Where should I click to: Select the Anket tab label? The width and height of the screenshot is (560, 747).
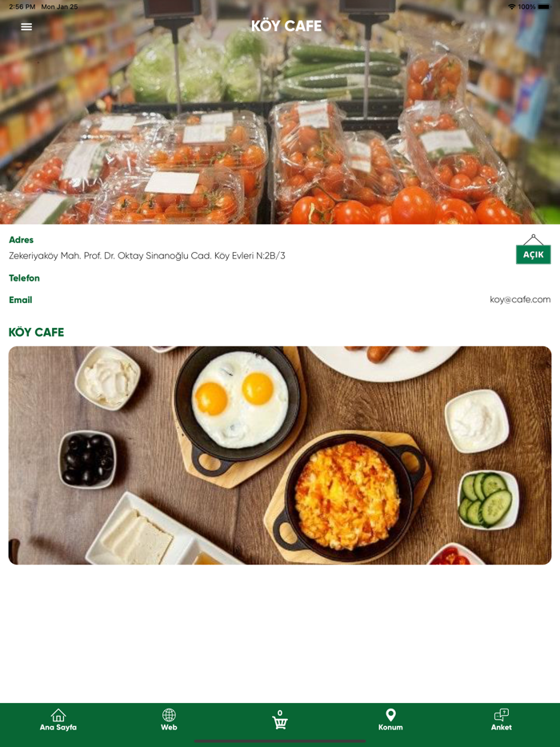click(502, 728)
